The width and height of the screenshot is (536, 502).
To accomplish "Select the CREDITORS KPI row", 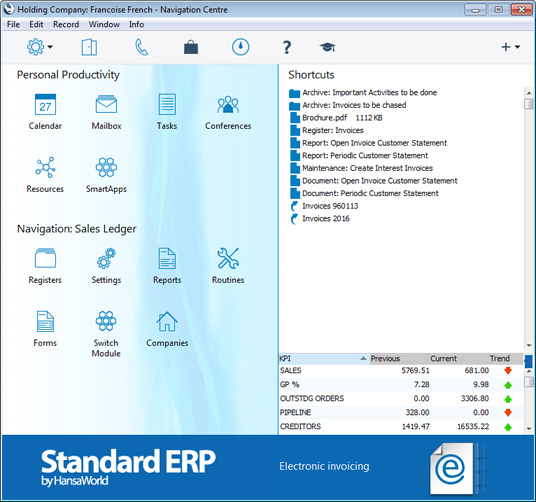I will pos(401,427).
